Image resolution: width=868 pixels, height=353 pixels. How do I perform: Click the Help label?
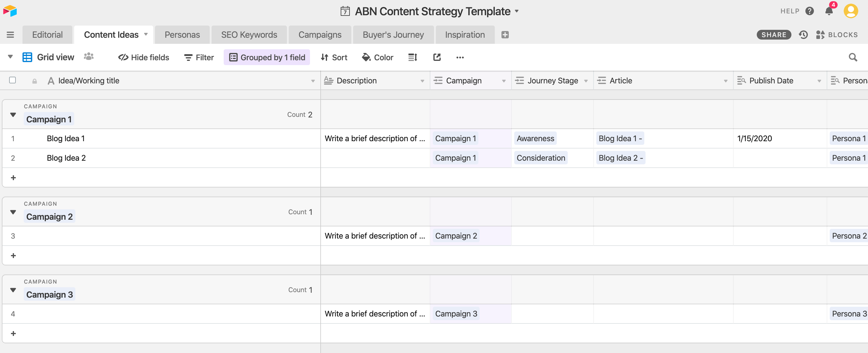pos(790,11)
